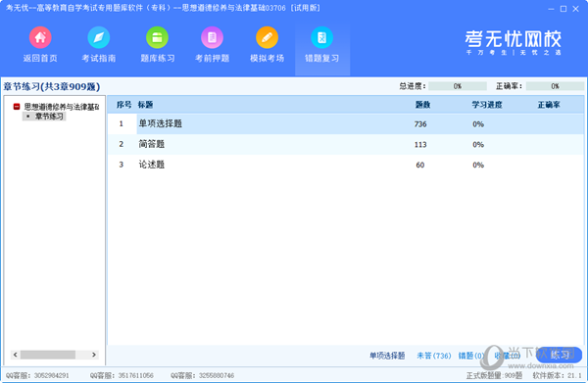This screenshot has height=383, width=588.
Task: Click the 正确率 column header
Action: (549, 105)
